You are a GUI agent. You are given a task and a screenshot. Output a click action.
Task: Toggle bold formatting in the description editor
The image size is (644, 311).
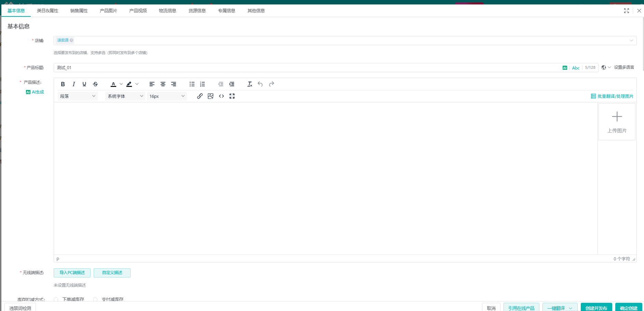pyautogui.click(x=63, y=84)
